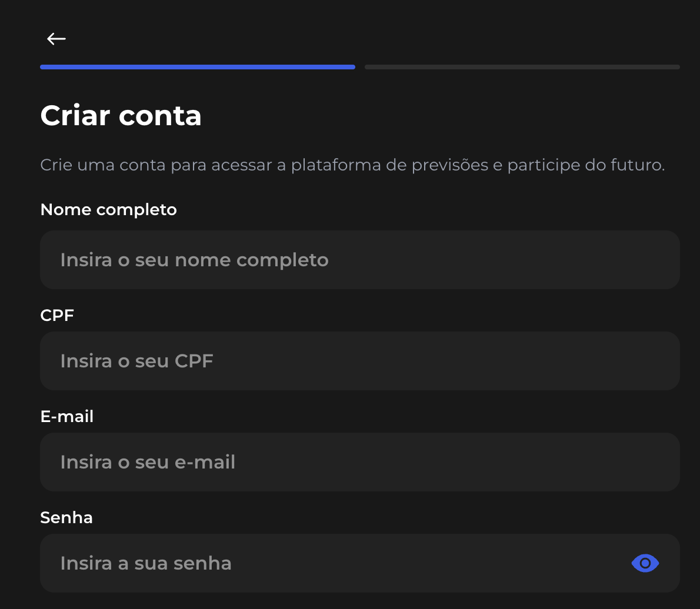This screenshot has width=700, height=609.
Task: Click the "Insira o seu e-mail" placeholder
Action: pyautogui.click(x=148, y=462)
